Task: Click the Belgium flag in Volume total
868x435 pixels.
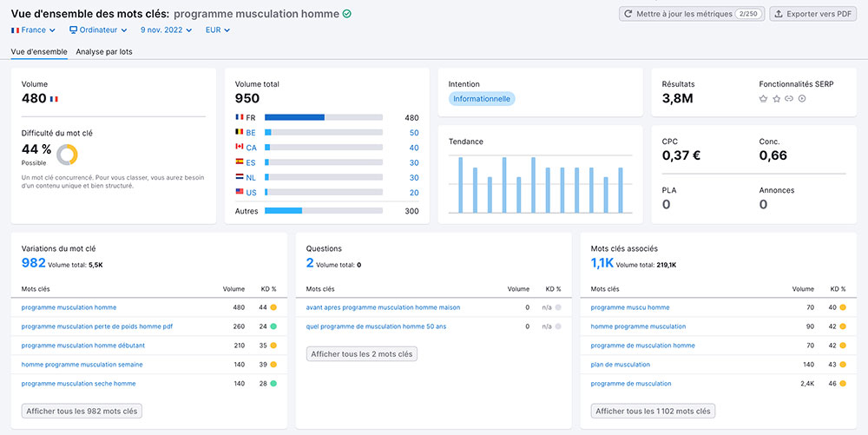Action: [x=240, y=132]
